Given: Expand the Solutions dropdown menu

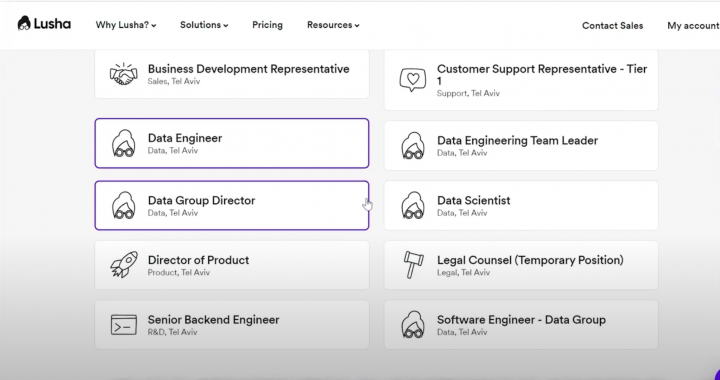Looking at the screenshot, I should (x=204, y=25).
